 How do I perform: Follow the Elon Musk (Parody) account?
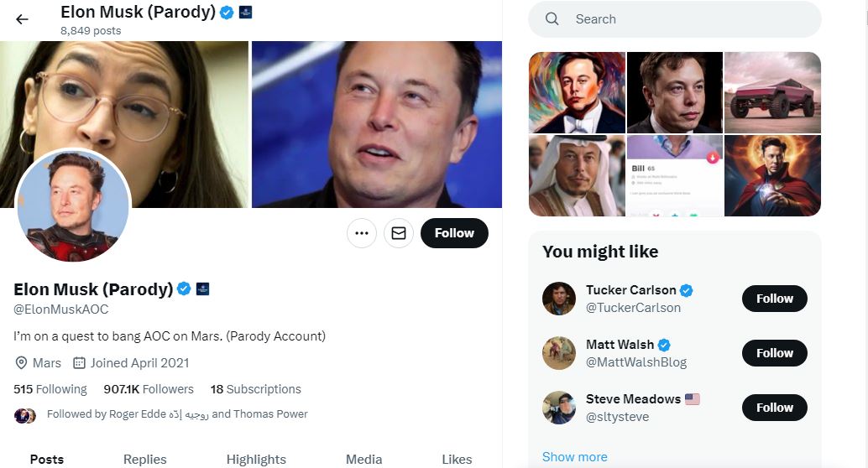[x=454, y=233]
